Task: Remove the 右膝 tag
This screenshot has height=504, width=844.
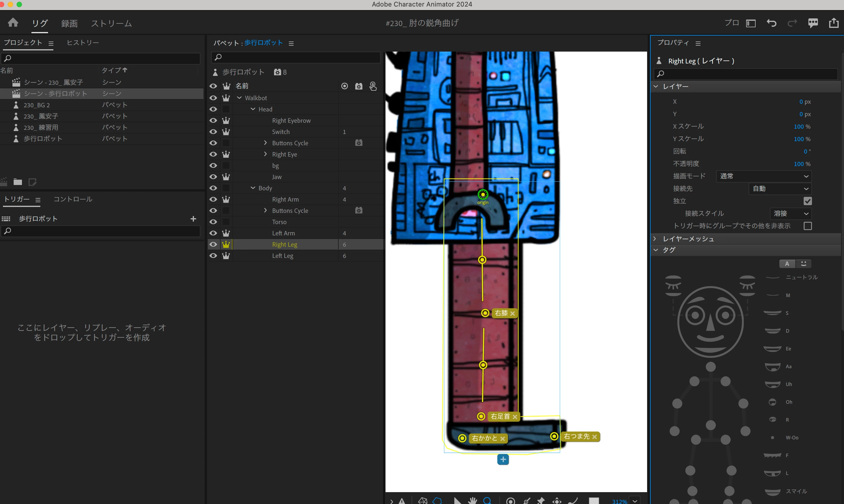Action: click(x=512, y=313)
